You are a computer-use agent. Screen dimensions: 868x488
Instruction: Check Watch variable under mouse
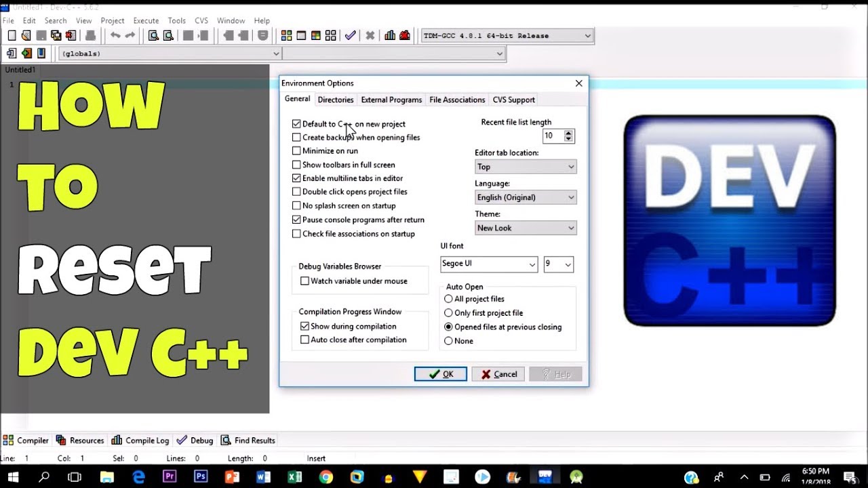coord(304,281)
